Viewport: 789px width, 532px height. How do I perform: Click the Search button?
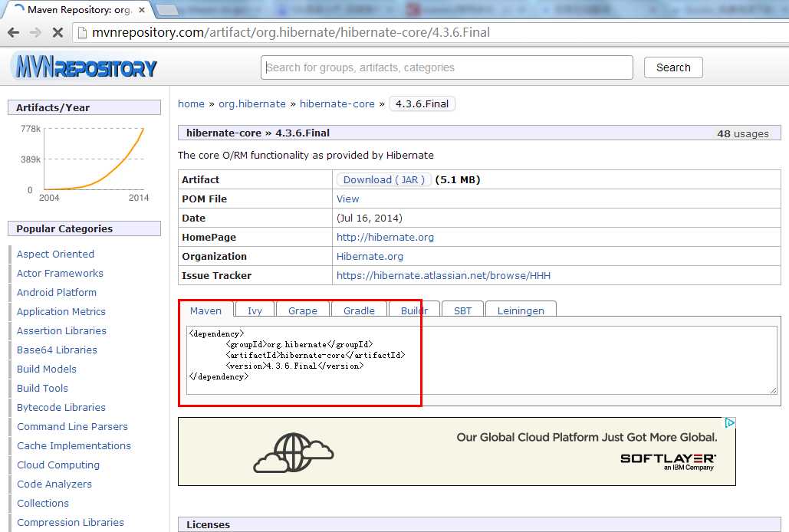tap(673, 67)
